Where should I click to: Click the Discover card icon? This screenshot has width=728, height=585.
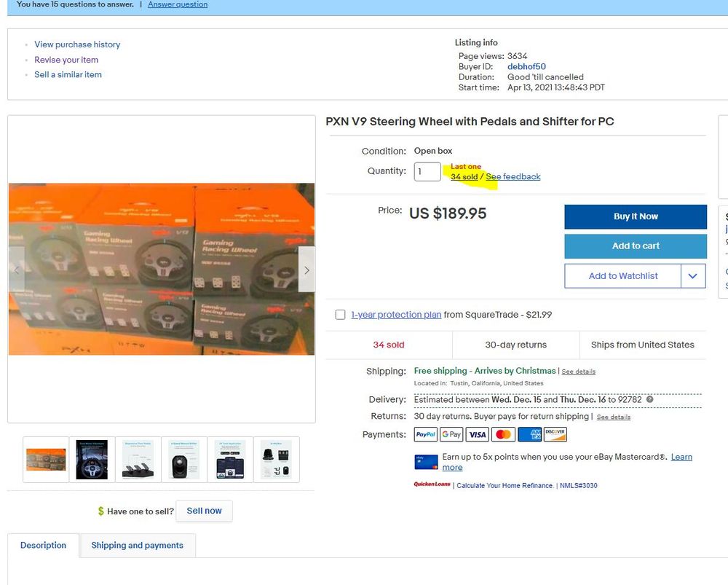click(555, 434)
